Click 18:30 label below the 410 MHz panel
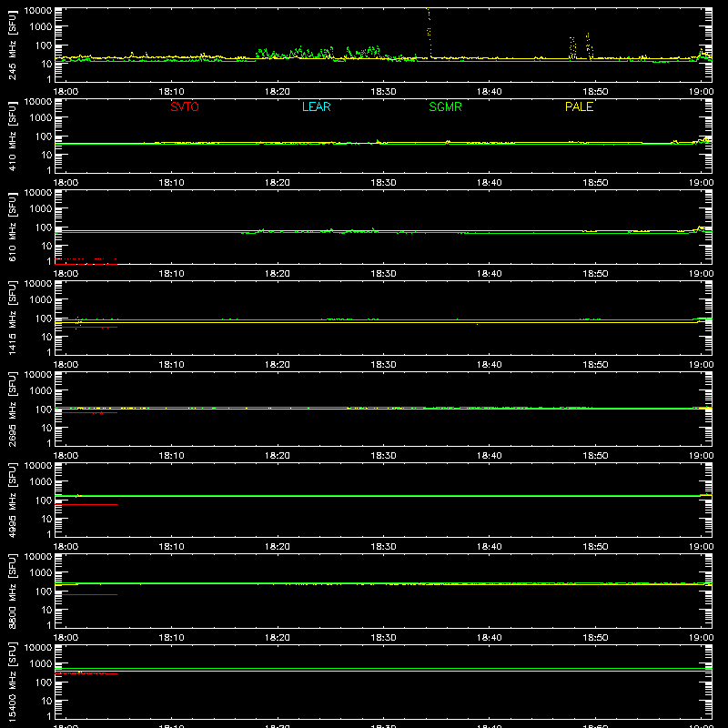The height and width of the screenshot is (728, 728). point(383,183)
